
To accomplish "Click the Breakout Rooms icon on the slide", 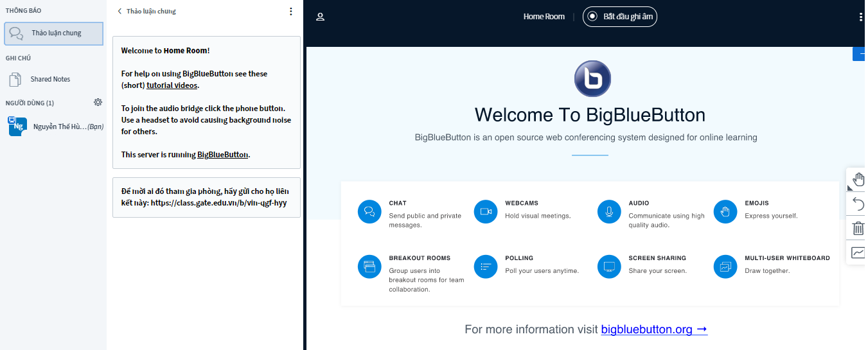I will (x=369, y=267).
